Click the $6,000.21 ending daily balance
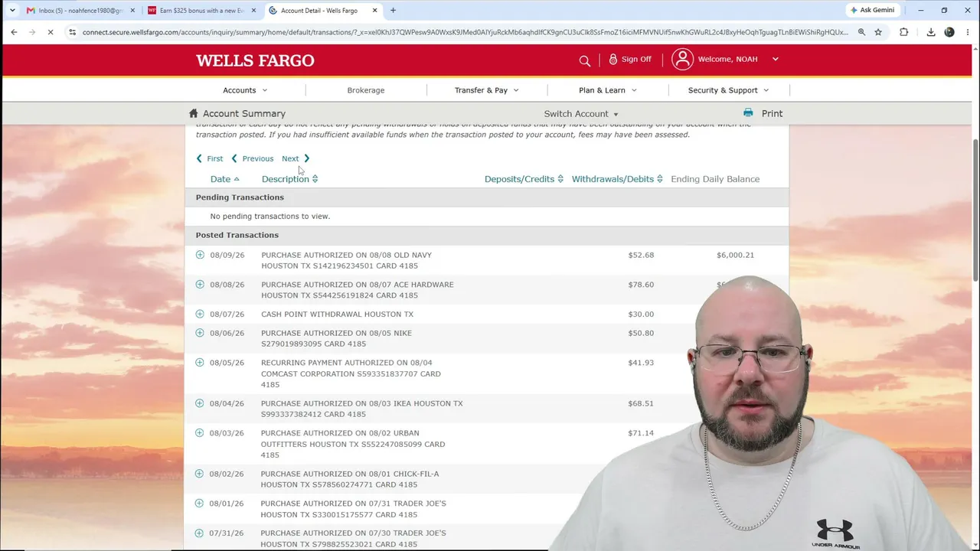 (x=735, y=255)
